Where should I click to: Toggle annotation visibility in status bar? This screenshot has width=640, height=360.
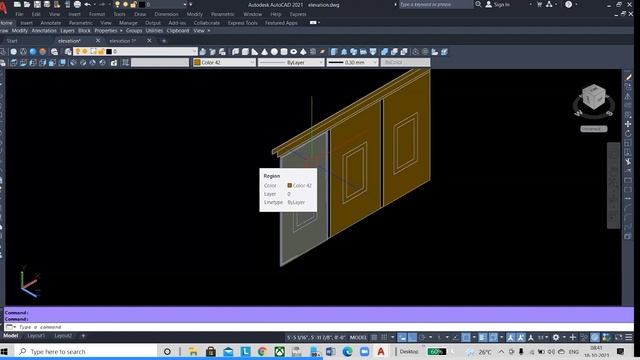(x=511, y=338)
